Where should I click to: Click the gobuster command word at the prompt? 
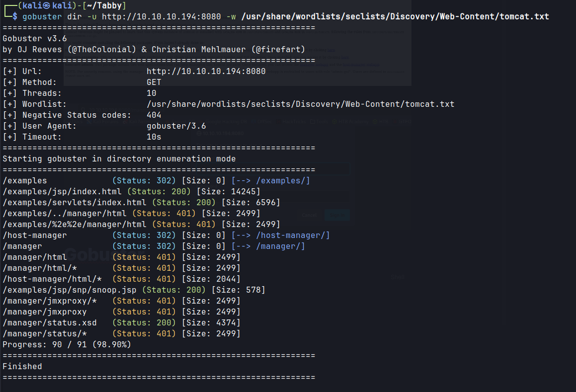[42, 16]
